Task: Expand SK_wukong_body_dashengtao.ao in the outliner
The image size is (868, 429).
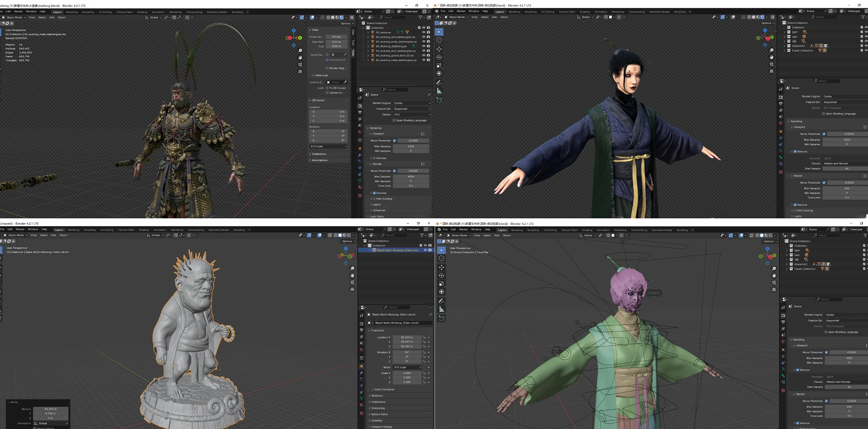Action: [x=368, y=42]
